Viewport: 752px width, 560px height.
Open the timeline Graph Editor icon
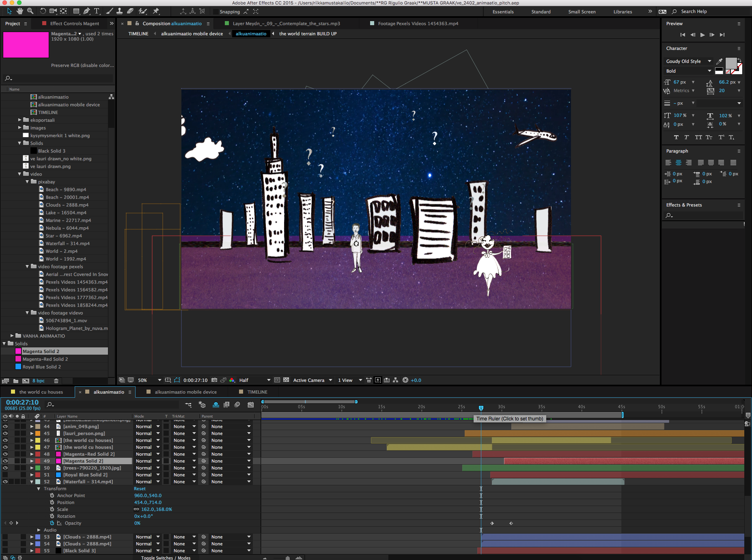[x=251, y=405]
